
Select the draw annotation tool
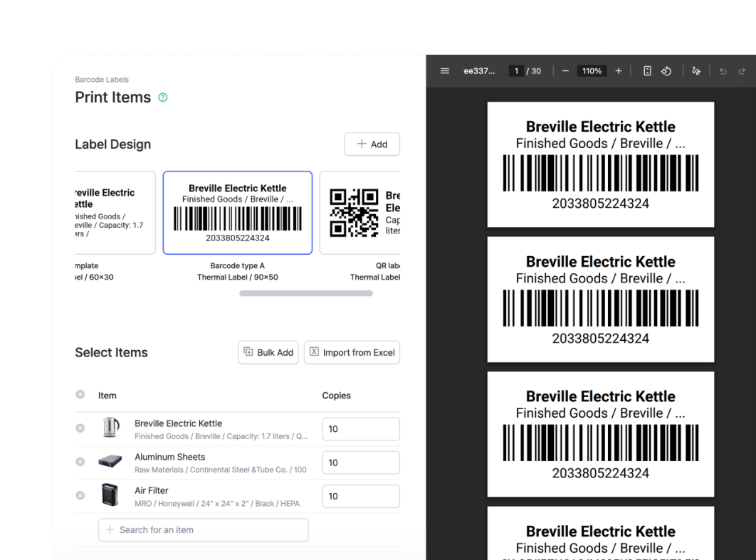pos(695,71)
